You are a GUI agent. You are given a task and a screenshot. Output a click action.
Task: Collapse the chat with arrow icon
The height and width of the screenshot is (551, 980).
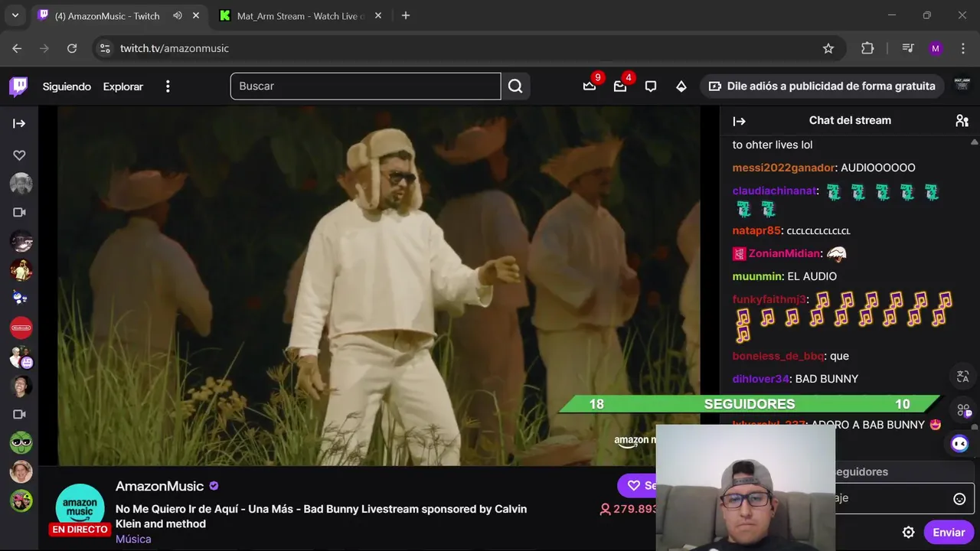739,121
